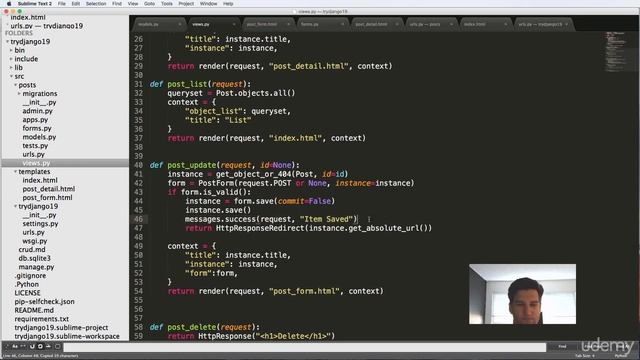
Task: Collapse the templates folder
Action: tap(16, 171)
